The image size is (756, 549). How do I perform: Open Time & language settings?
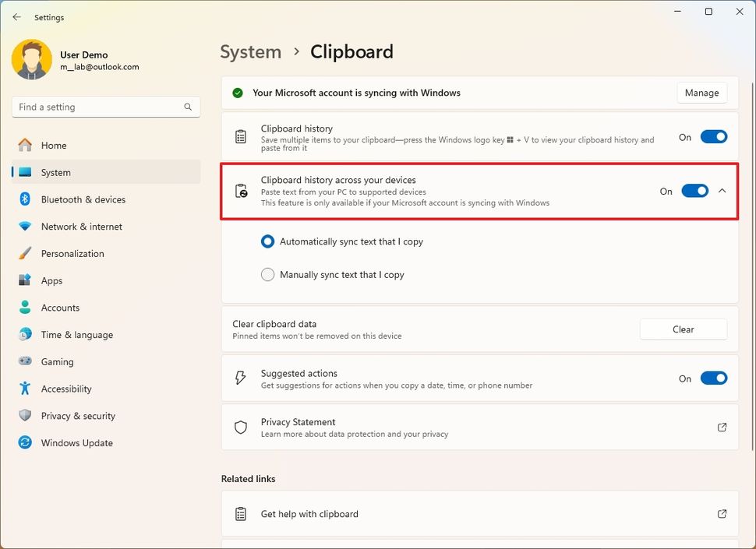[76, 334]
